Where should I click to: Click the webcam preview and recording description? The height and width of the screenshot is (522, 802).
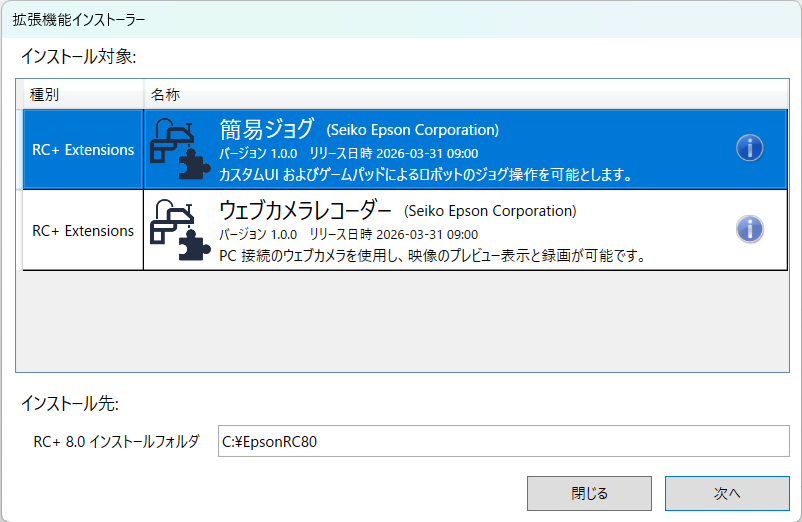point(430,255)
